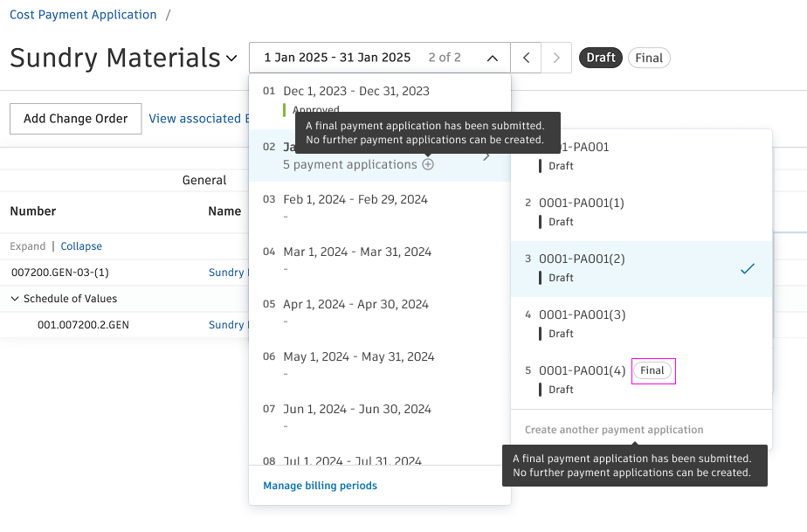This screenshot has height=532, width=807.
Task: Go to the previous billing period arrow
Action: coord(526,58)
